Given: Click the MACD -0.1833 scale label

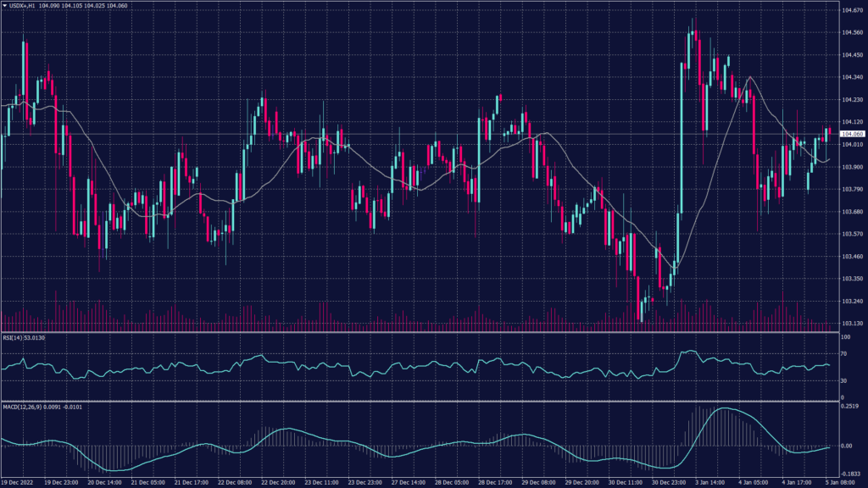Looking at the screenshot, I should [849, 474].
